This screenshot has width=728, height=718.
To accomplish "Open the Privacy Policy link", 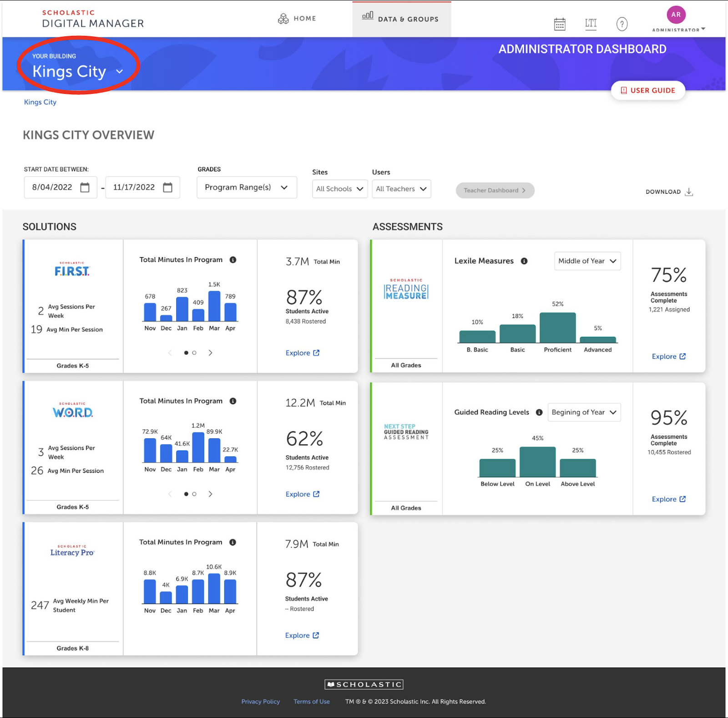I will tap(261, 702).
